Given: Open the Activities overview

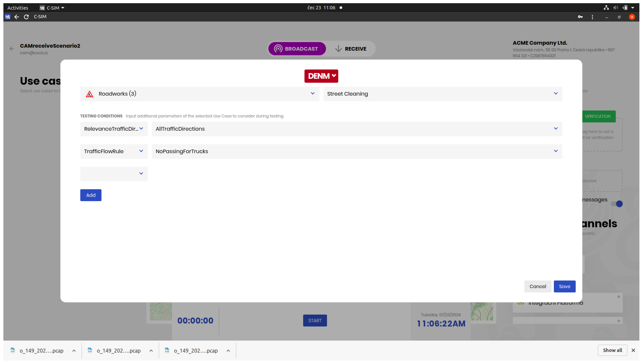Looking at the screenshot, I should click(x=18, y=8).
